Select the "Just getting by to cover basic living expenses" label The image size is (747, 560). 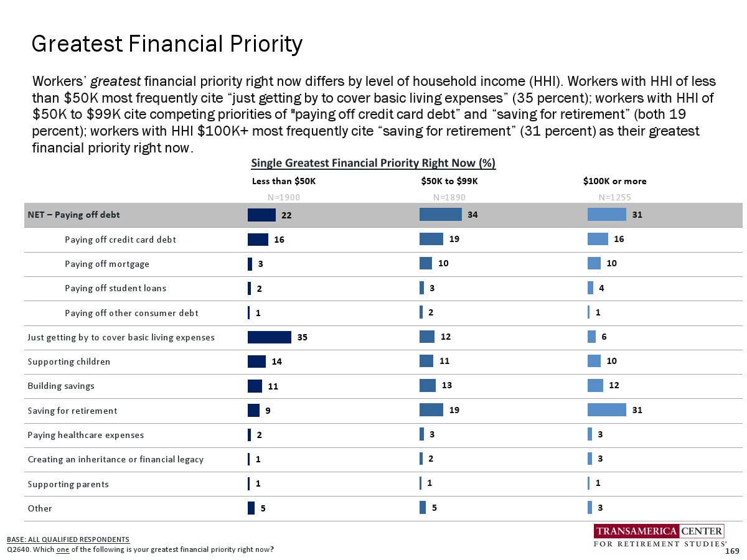coord(121,337)
